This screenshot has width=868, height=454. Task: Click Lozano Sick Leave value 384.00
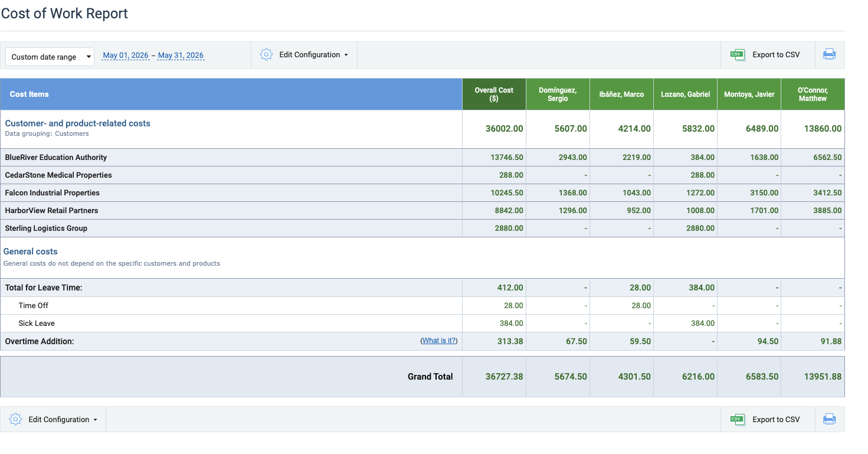[703, 323]
